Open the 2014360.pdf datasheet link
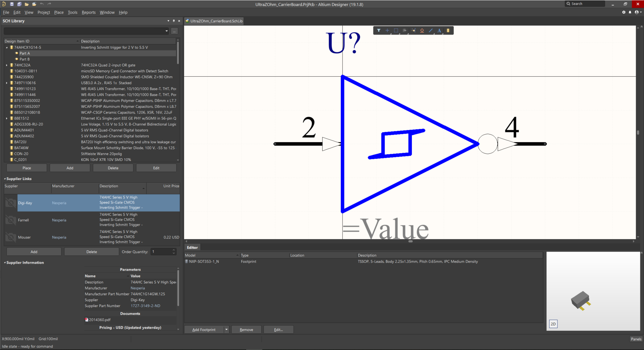The image size is (644, 350). (99, 320)
